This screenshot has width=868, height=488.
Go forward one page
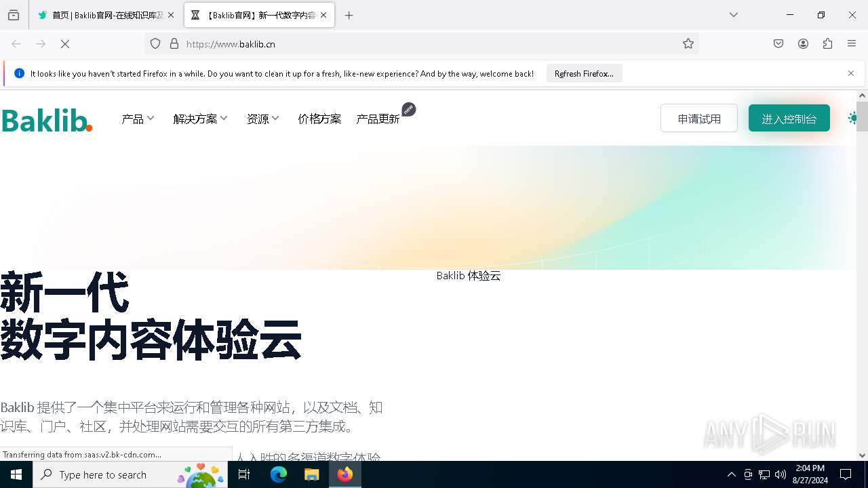41,43
